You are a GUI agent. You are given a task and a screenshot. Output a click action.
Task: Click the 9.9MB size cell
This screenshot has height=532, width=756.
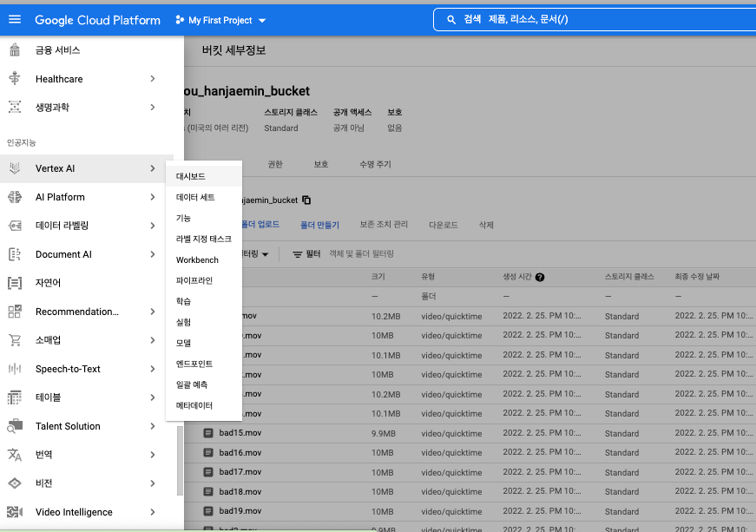(384, 433)
